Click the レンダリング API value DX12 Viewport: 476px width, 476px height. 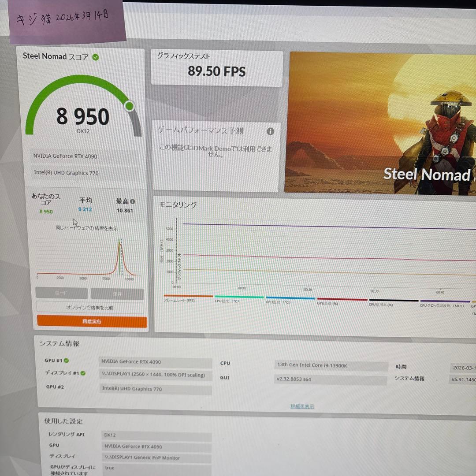click(x=156, y=435)
